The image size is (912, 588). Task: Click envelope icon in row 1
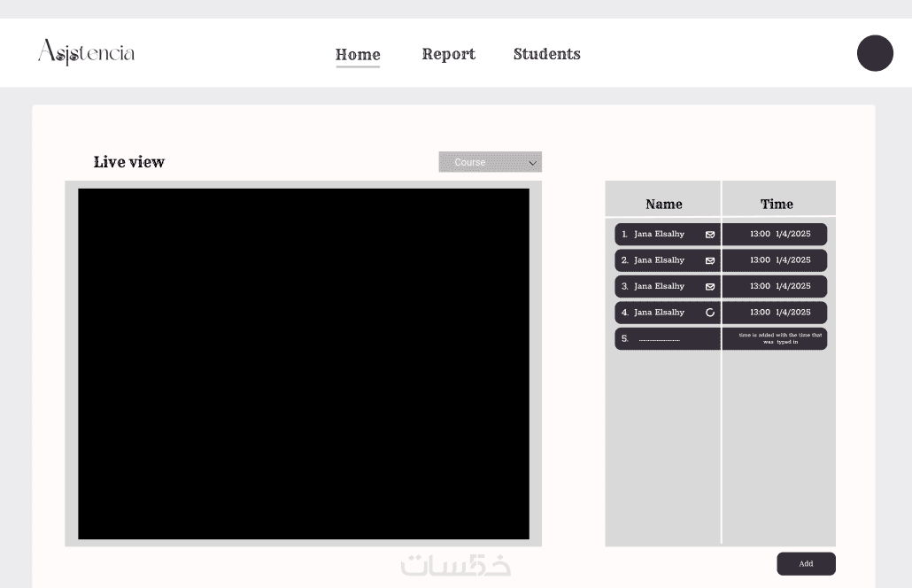pos(709,235)
